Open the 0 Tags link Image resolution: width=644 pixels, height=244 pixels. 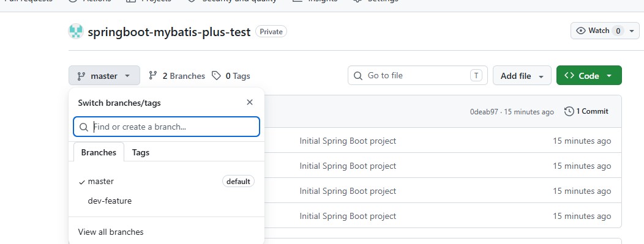(x=231, y=76)
